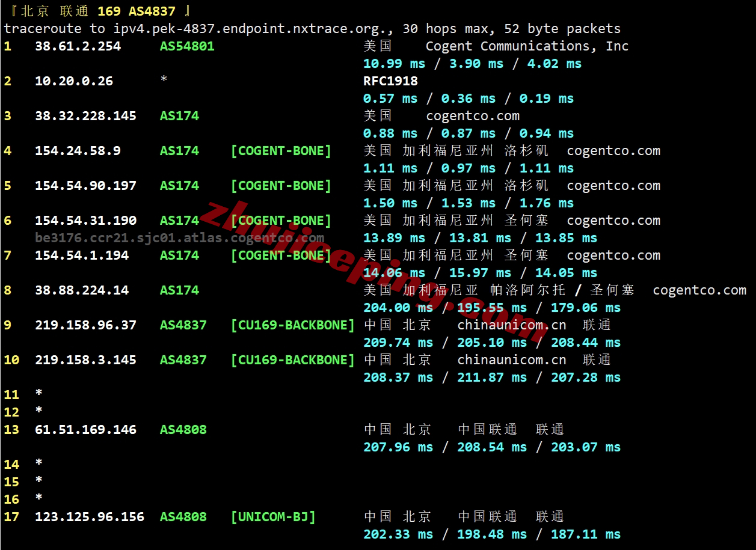Select hop 4 IP address 154.24.58.9
Screen dimensions: 756x550
tap(78, 151)
